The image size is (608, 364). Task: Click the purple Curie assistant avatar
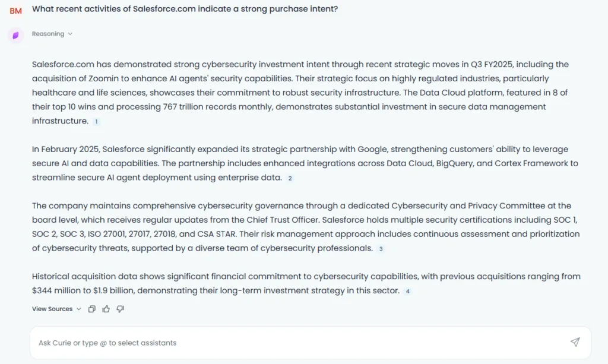point(15,35)
